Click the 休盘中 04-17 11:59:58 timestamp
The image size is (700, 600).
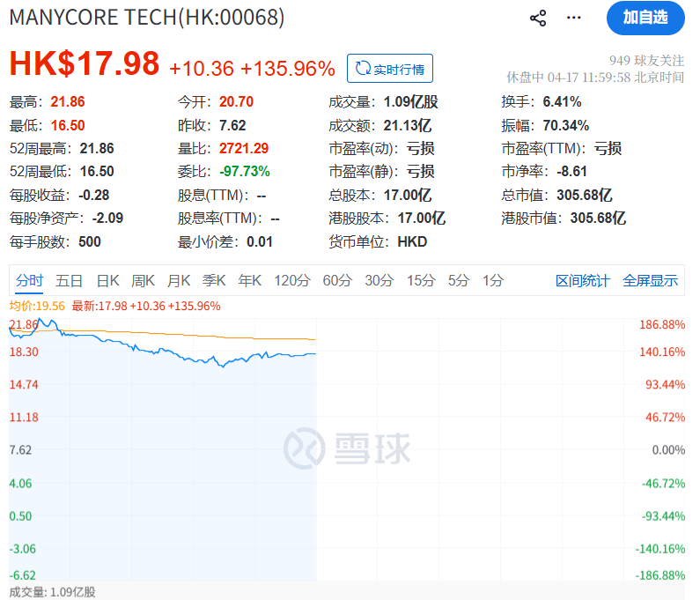pyautogui.click(x=595, y=78)
